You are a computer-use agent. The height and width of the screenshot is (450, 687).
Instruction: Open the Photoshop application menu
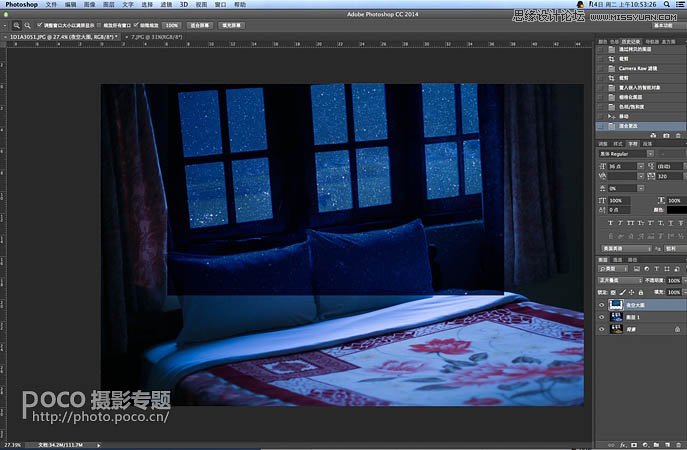pyautogui.click(x=21, y=4)
